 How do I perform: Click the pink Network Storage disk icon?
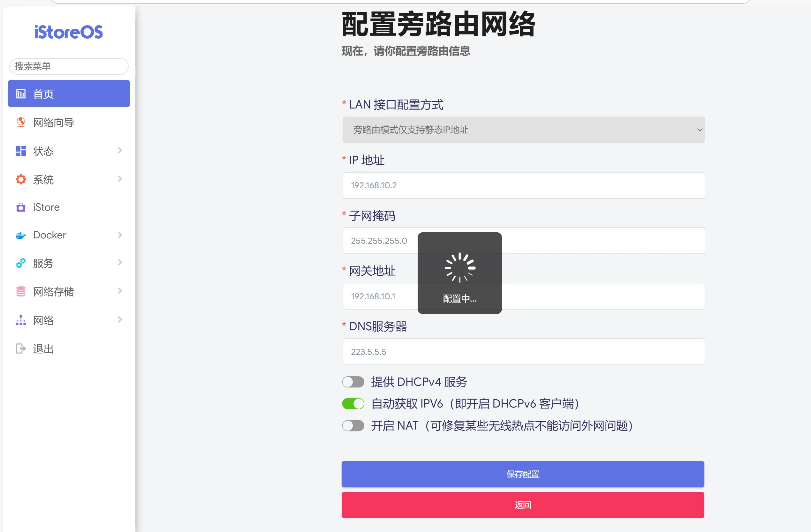(21, 292)
